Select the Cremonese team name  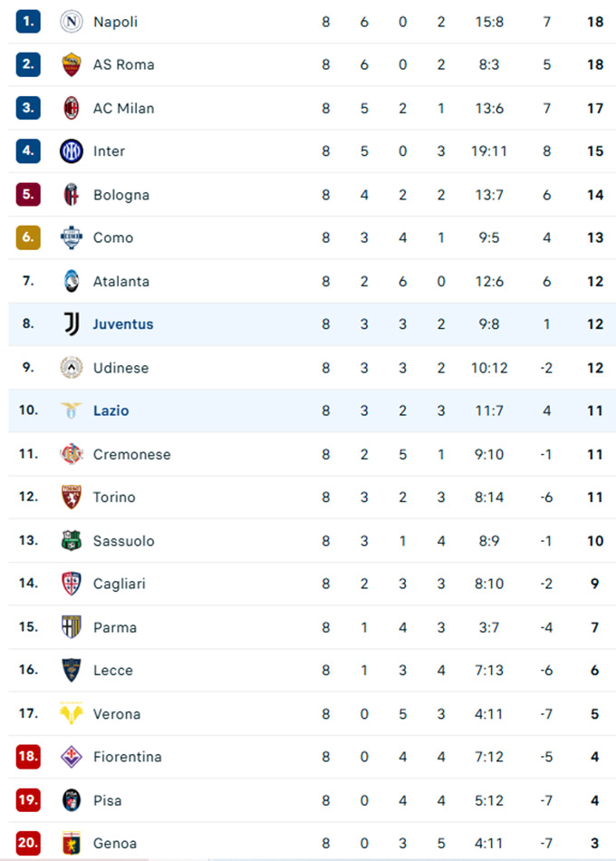pyautogui.click(x=131, y=454)
